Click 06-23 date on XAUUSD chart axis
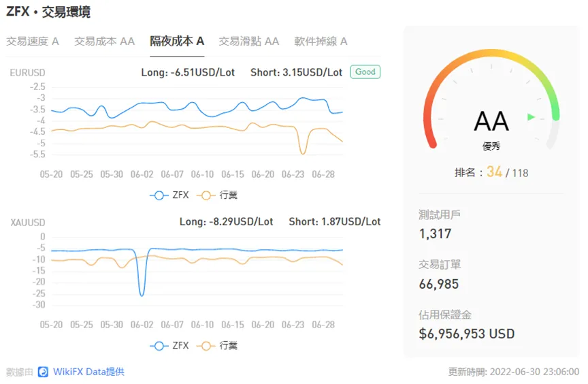 coord(293,325)
